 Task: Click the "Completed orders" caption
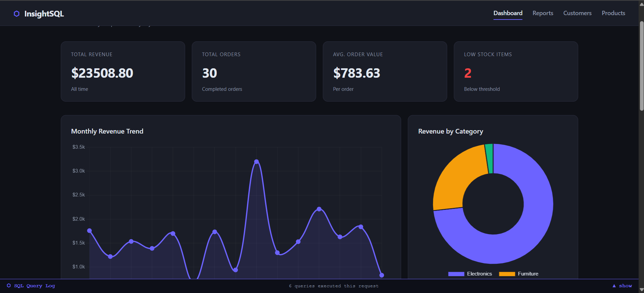[x=222, y=89]
